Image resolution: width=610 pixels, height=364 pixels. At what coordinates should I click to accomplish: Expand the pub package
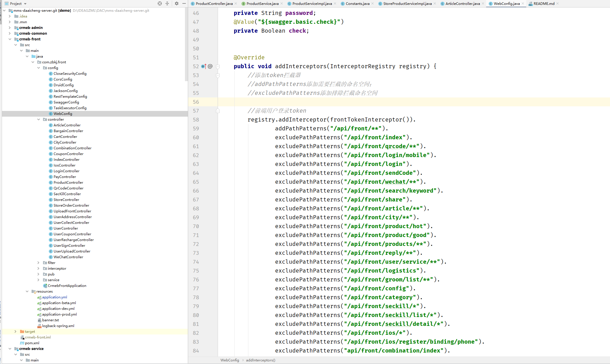click(x=38, y=274)
